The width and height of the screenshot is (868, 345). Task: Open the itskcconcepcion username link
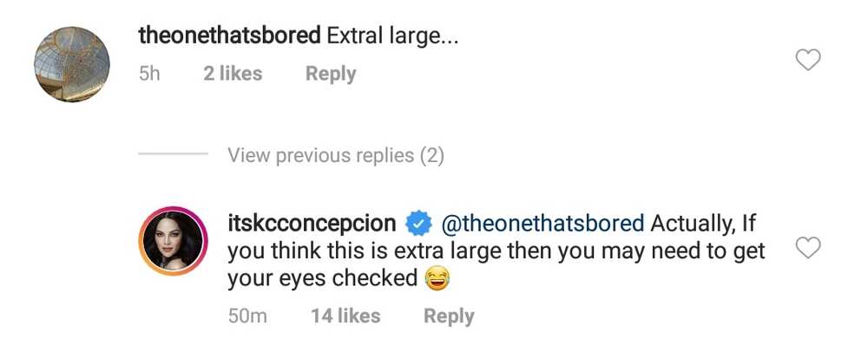312,224
